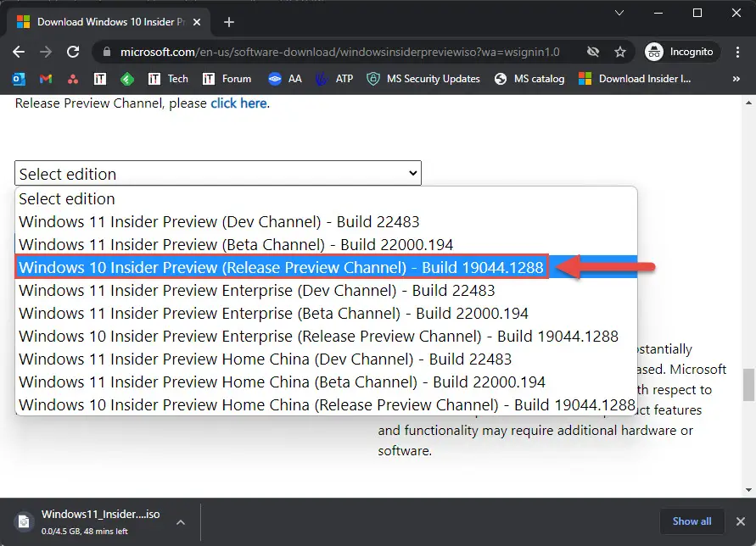756x546 pixels.
Task: Open the MS catalog bookmark
Action: (x=529, y=79)
